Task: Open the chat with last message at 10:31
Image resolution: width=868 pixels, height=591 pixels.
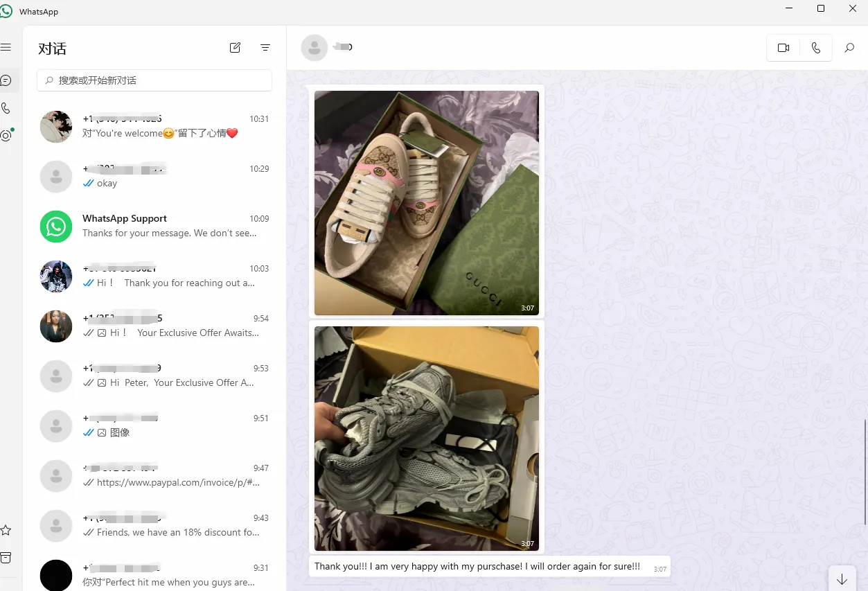Action: click(154, 126)
